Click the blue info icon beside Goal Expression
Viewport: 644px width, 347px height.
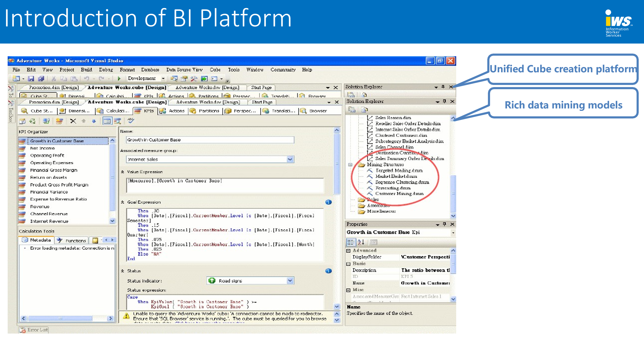click(328, 202)
